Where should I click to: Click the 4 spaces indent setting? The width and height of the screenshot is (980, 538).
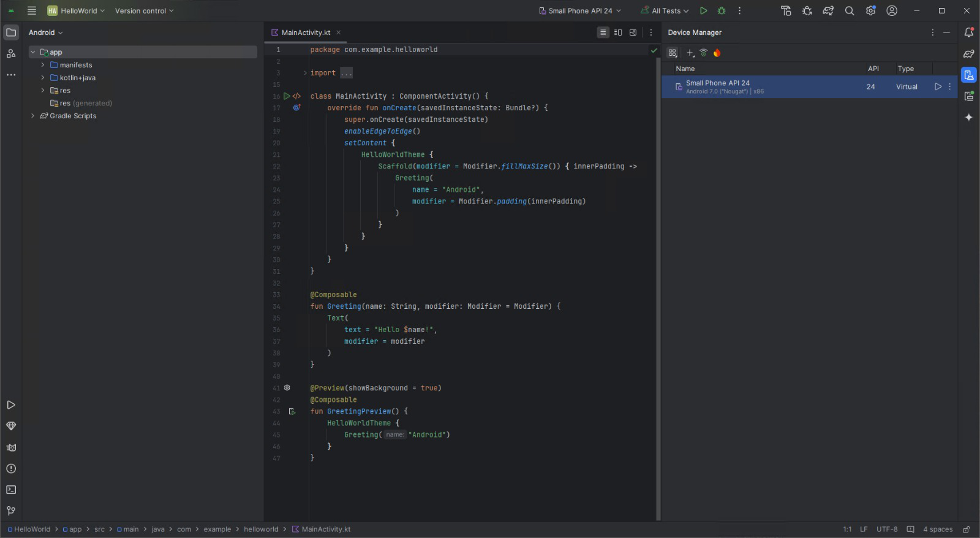(x=937, y=529)
